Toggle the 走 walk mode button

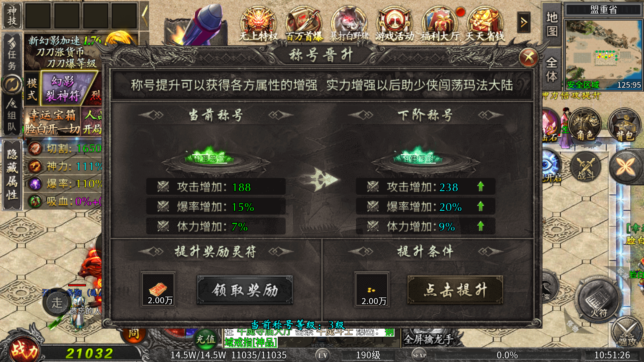point(57,302)
